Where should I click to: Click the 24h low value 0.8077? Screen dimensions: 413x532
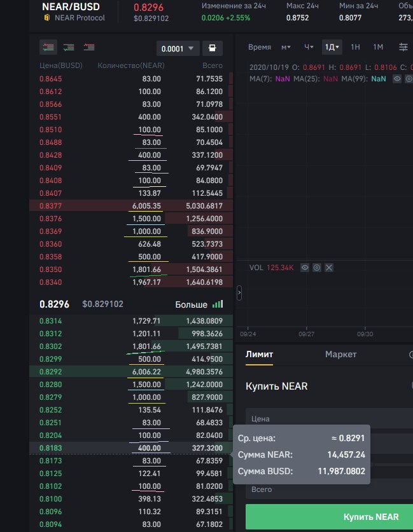(x=350, y=18)
